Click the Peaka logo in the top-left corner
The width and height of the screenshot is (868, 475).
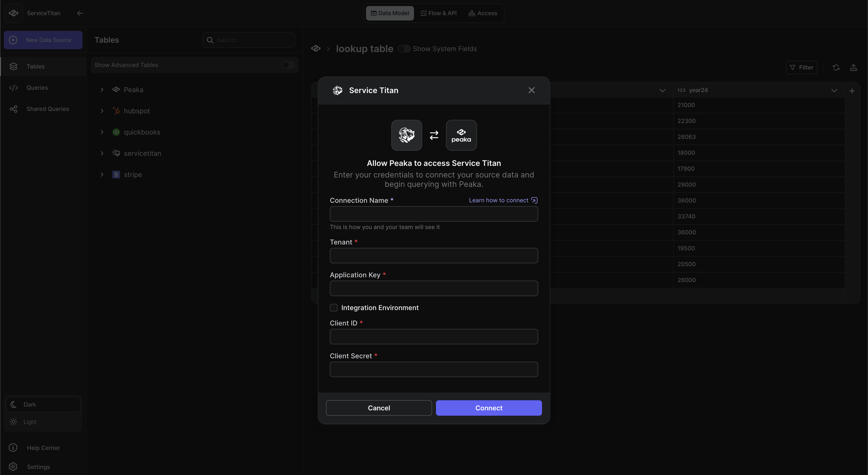tap(14, 13)
